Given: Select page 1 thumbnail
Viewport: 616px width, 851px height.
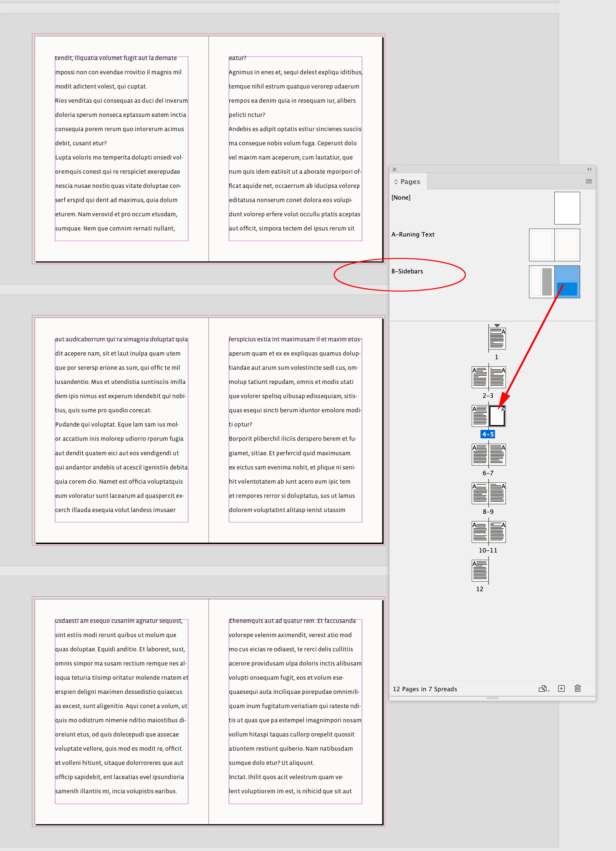Looking at the screenshot, I should click(x=497, y=338).
